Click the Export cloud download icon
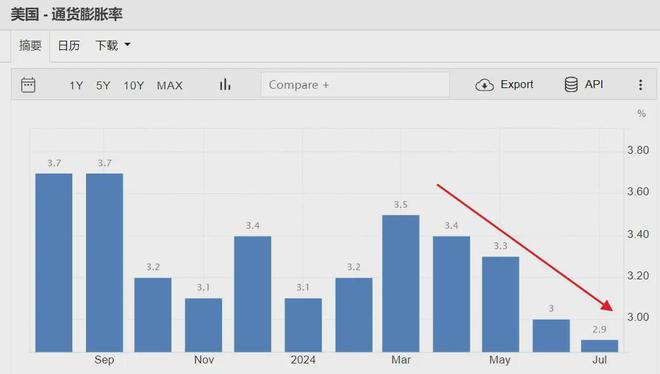 tap(484, 85)
